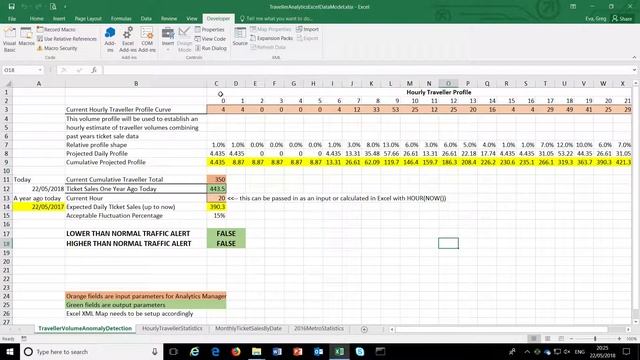Switch to the Home ribbon tab
This screenshot has width=640, height=360.
tap(36, 18)
